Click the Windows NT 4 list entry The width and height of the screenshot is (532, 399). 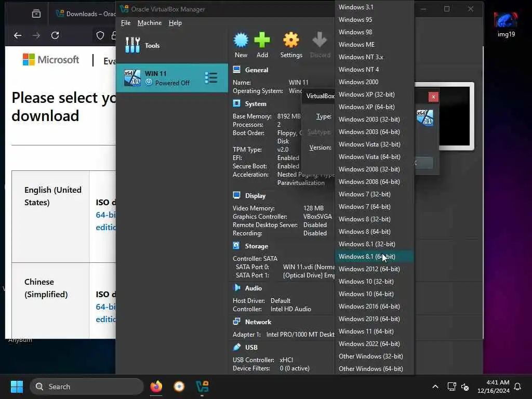click(x=375, y=69)
